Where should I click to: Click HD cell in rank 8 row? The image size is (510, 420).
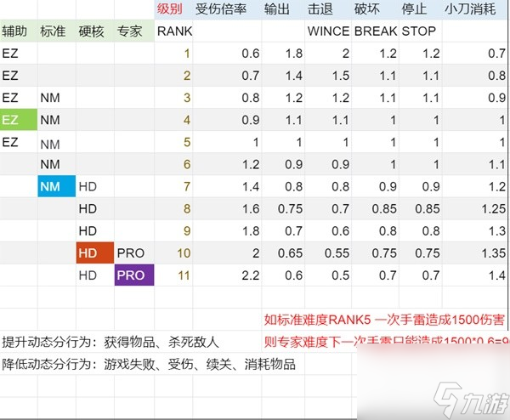click(95, 208)
